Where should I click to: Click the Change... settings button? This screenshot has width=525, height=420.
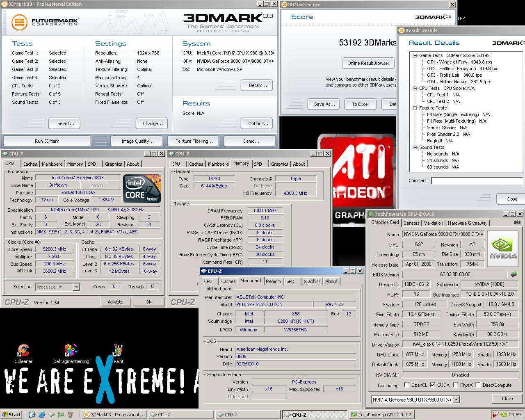(153, 123)
